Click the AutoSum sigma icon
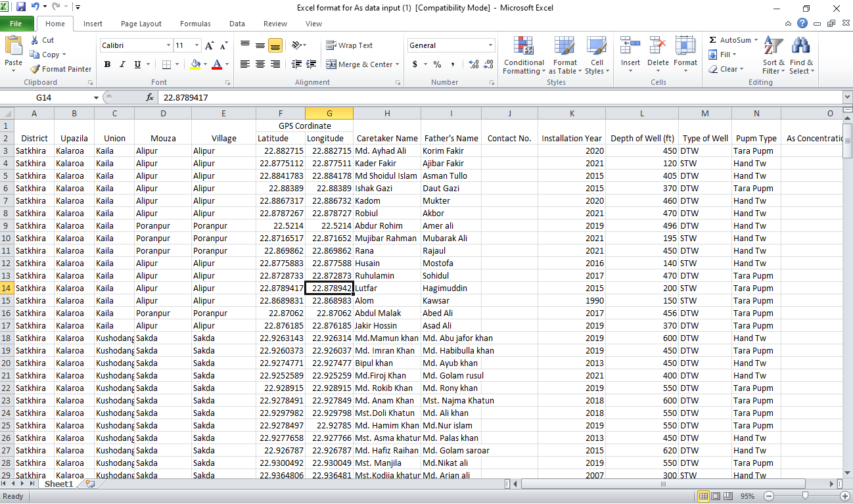The height and width of the screenshot is (504, 853). (713, 40)
